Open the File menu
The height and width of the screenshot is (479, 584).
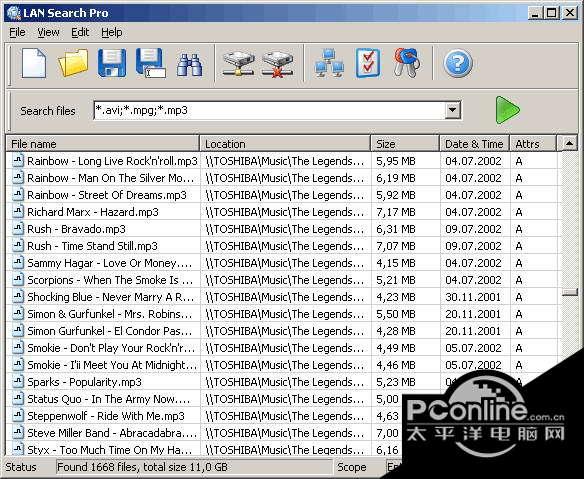pyautogui.click(x=17, y=32)
